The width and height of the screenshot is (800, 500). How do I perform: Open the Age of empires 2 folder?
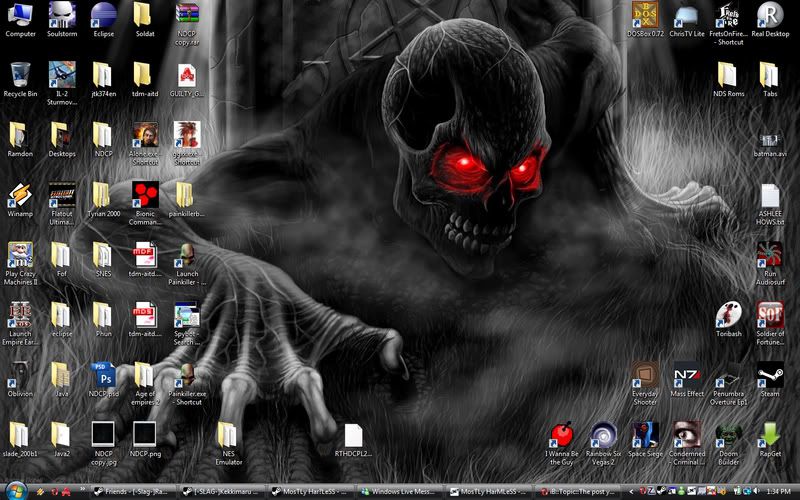[145, 384]
